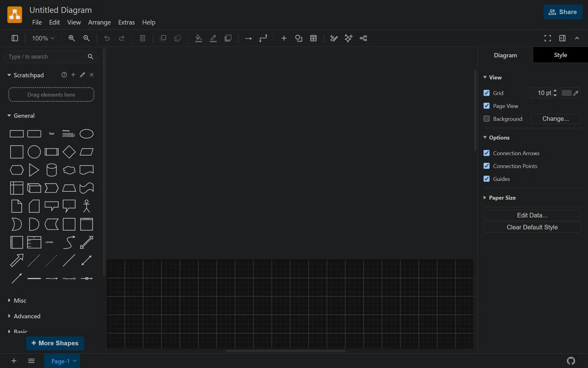Click the sparkle generate icon
Viewport: 588px width, 368px height.
(349, 38)
